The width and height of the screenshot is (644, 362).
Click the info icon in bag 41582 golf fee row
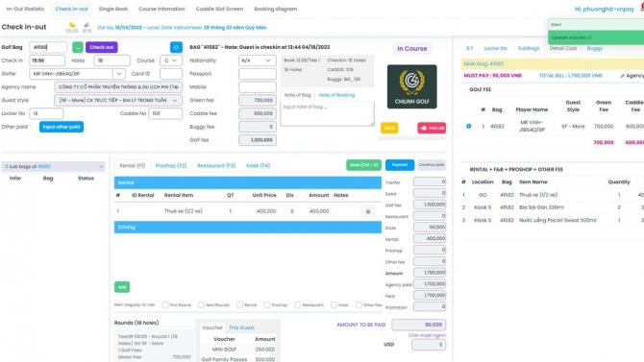tap(469, 126)
